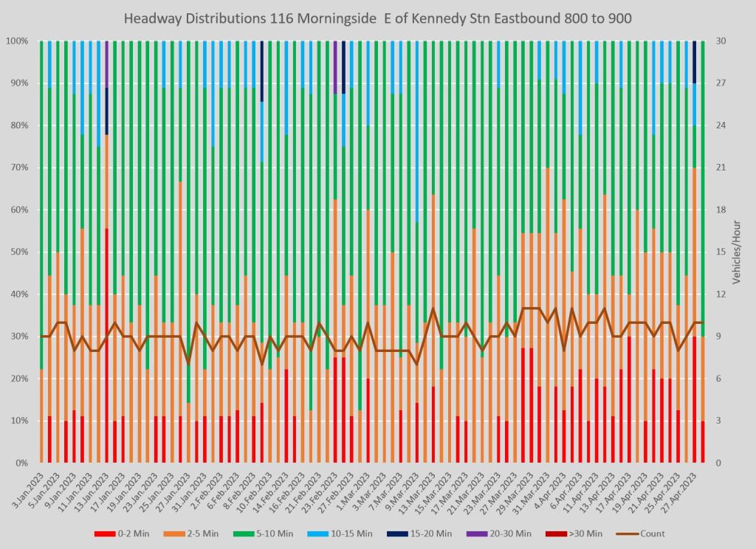
Task: Select the chart title Headway Distributions text
Action: click(x=378, y=17)
